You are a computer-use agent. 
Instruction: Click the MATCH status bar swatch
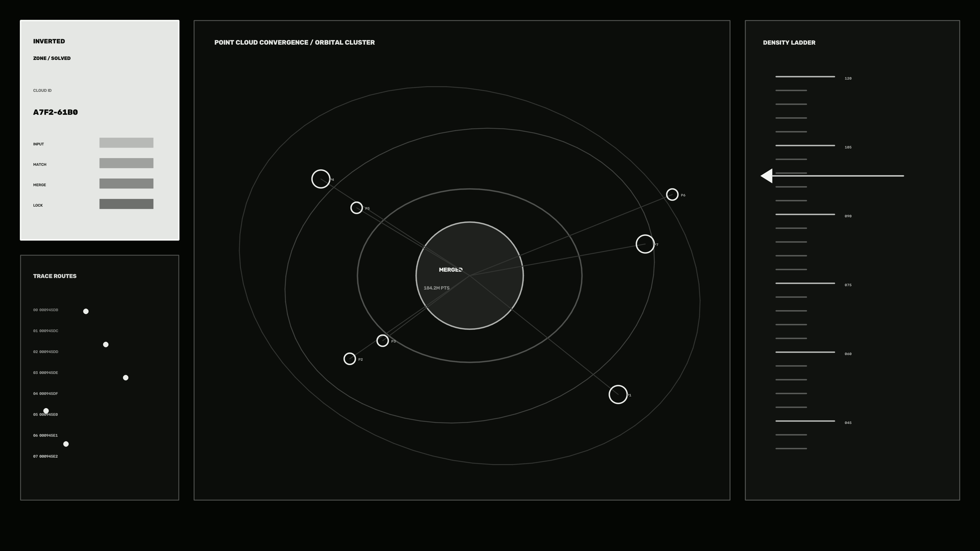(126, 163)
